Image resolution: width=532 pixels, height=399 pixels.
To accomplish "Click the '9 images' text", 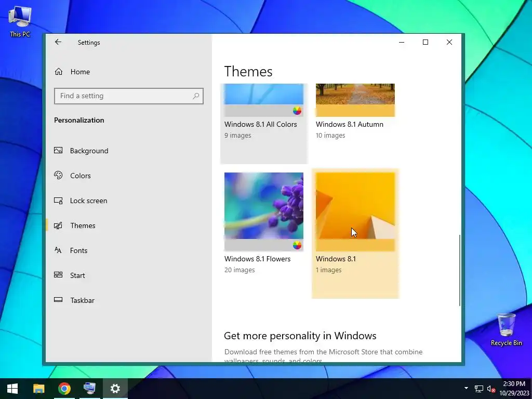I will tap(238, 136).
